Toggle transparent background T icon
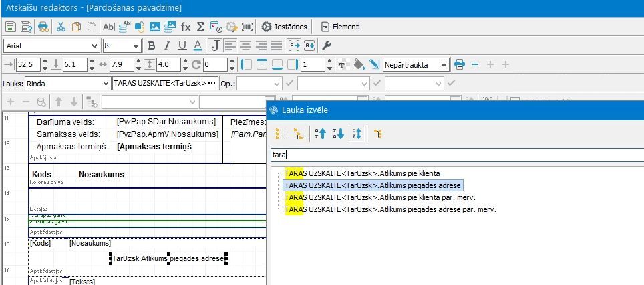This screenshot has width=644, height=285. tap(344, 65)
